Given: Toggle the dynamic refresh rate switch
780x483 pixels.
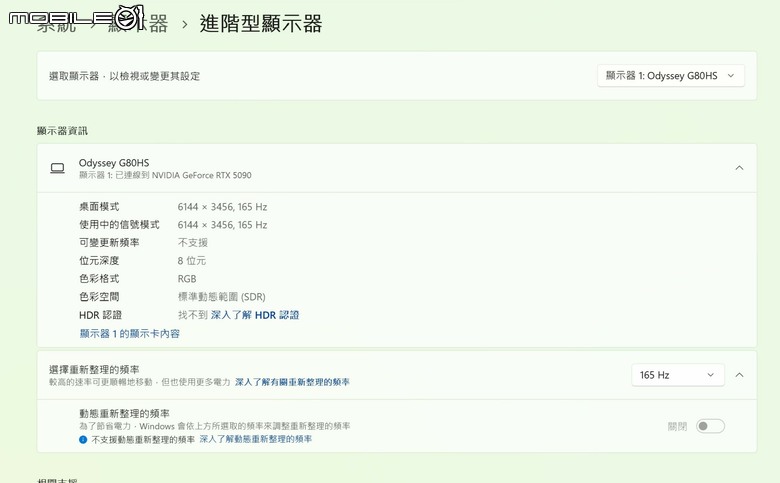Looking at the screenshot, I should pyautogui.click(x=710, y=426).
